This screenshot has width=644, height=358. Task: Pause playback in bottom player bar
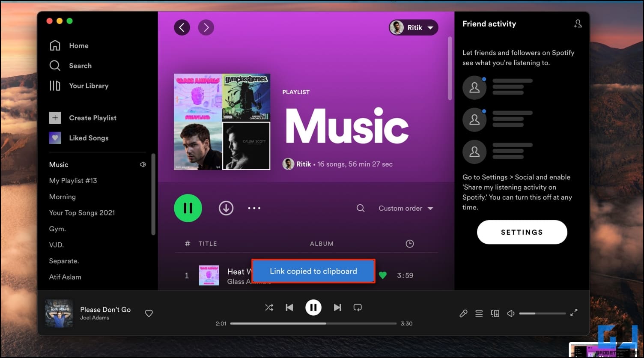pyautogui.click(x=313, y=307)
